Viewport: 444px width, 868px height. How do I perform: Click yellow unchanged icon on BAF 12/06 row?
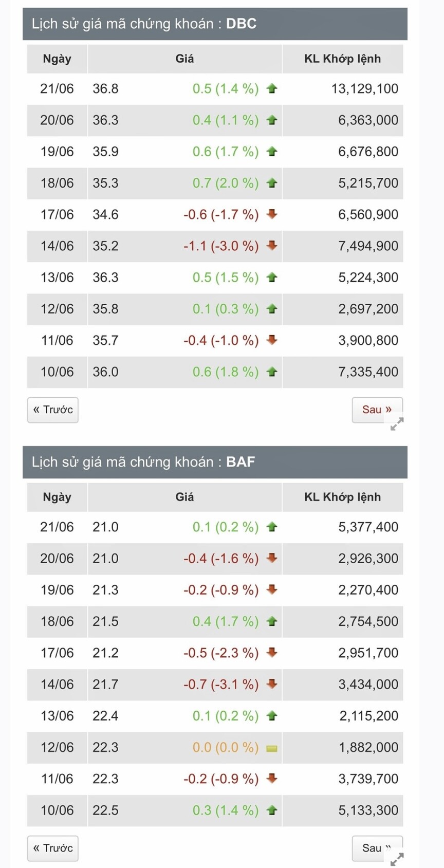point(272,748)
